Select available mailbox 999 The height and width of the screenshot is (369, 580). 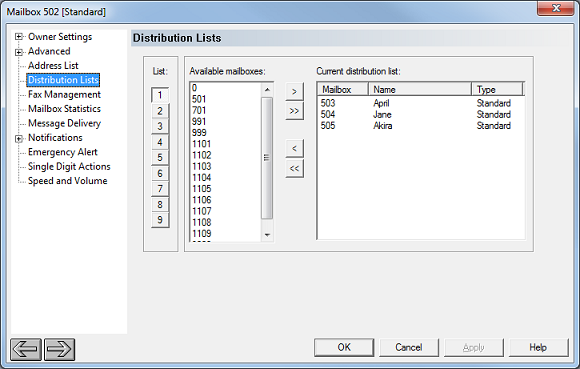pyautogui.click(x=226, y=133)
